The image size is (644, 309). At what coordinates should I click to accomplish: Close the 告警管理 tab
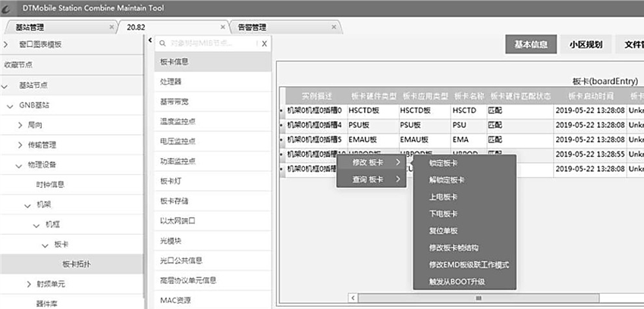(334, 27)
